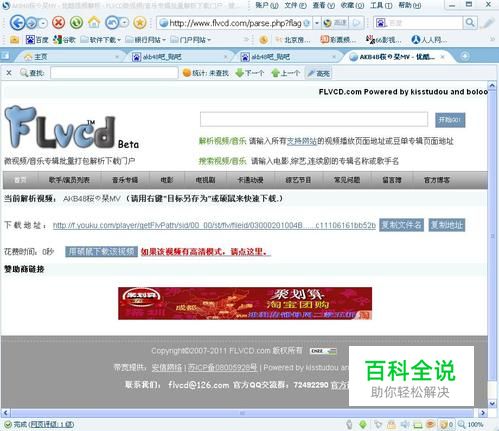499x431 pixels.
Task: Click the FLVCD video URL input box
Action: 314,119
